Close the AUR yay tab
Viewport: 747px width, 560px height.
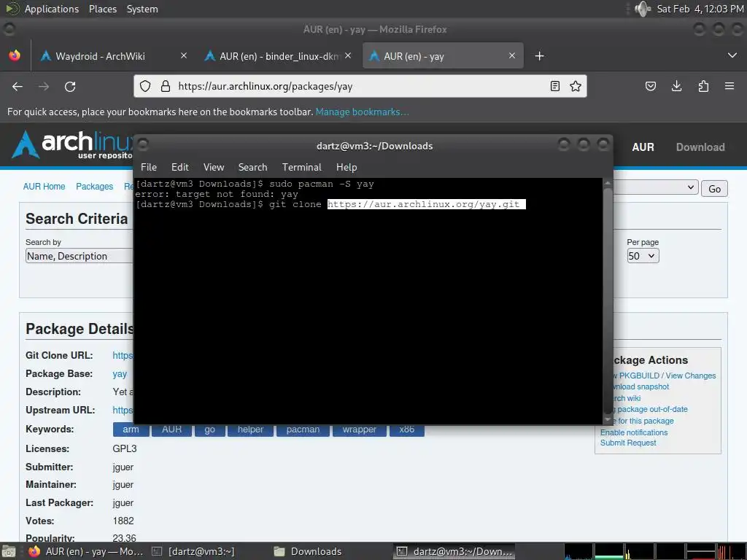point(512,55)
